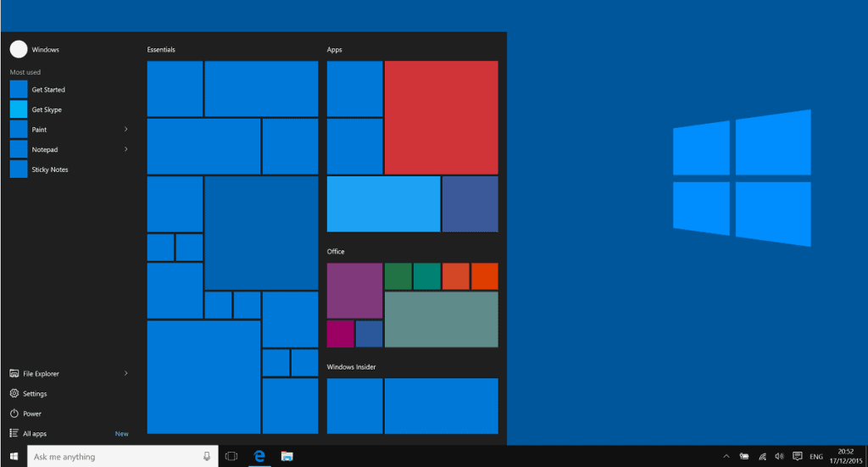
Task: Click the All apps list icon
Action: [x=14, y=433]
